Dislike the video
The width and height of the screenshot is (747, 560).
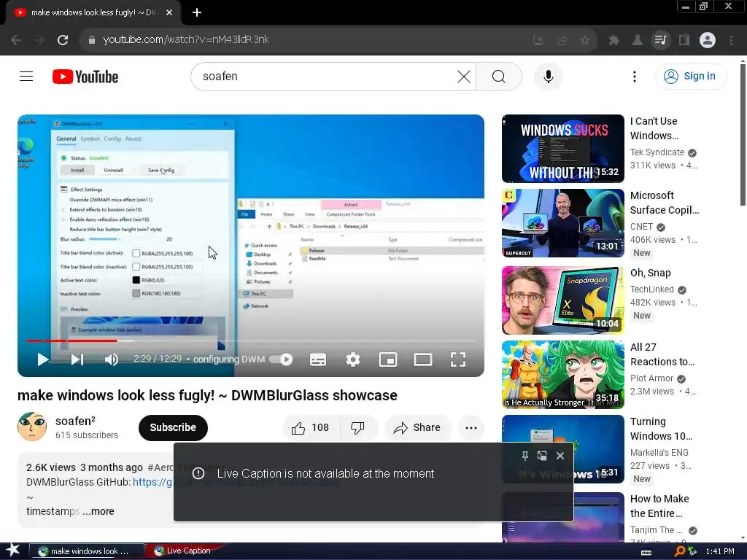(x=358, y=427)
